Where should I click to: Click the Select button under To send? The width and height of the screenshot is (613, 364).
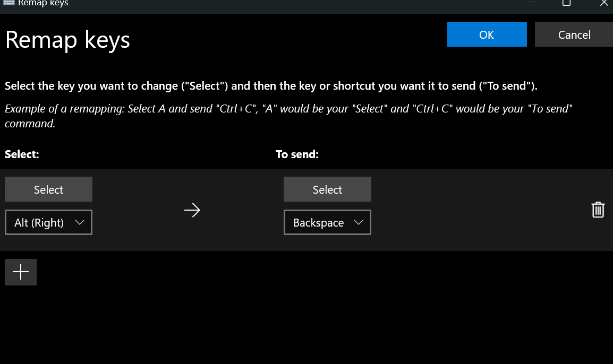point(327,189)
